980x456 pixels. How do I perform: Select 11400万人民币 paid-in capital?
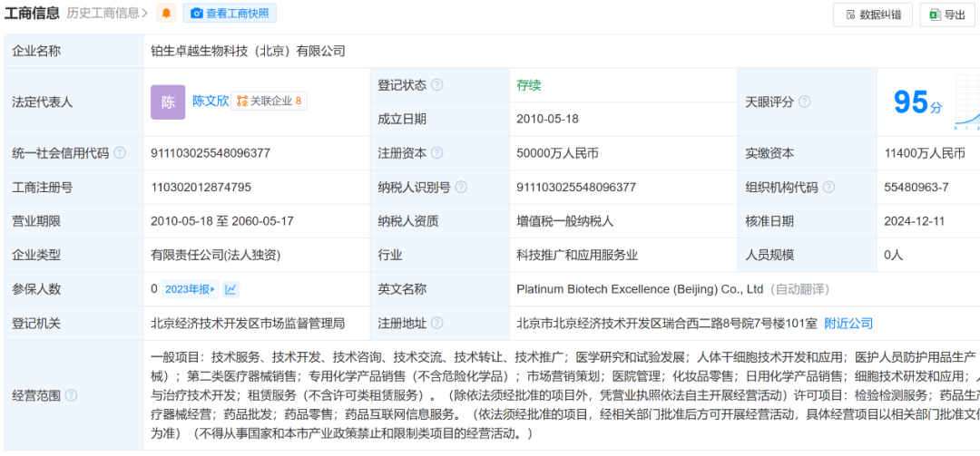click(925, 153)
